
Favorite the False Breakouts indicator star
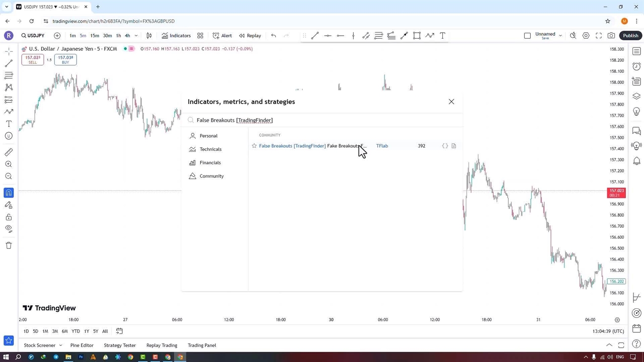[x=254, y=146]
